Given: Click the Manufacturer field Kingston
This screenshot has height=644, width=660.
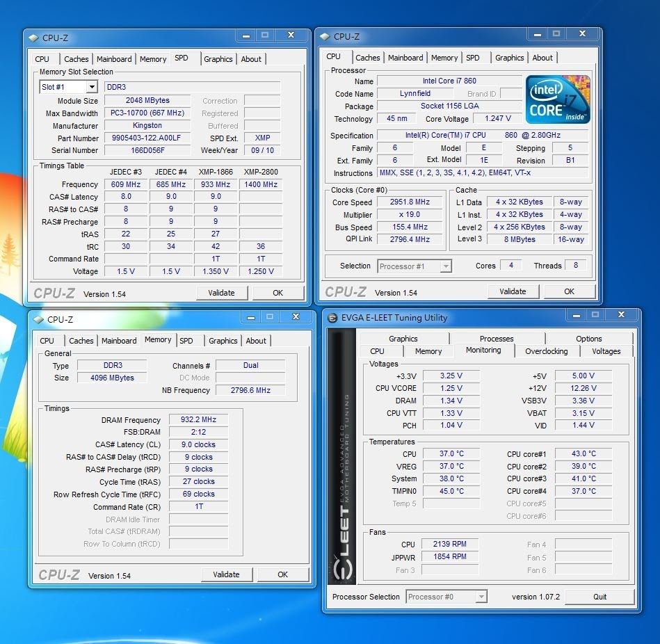Looking at the screenshot, I should 147,125.
